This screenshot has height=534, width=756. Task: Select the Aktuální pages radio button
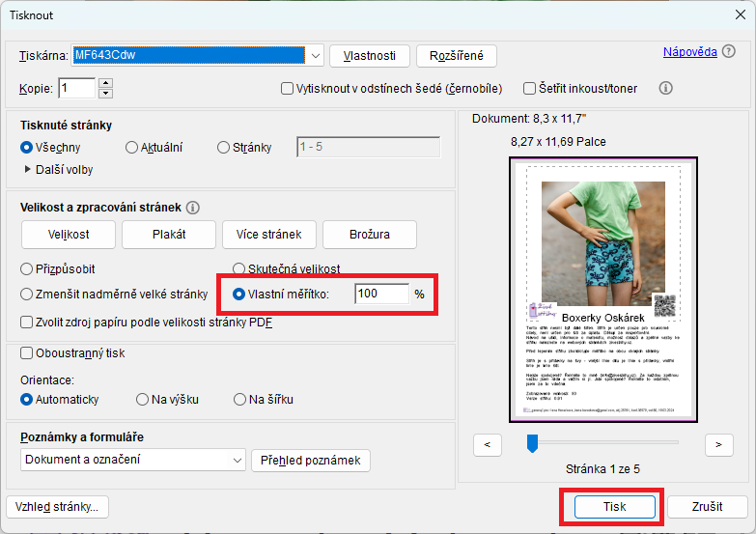(132, 148)
